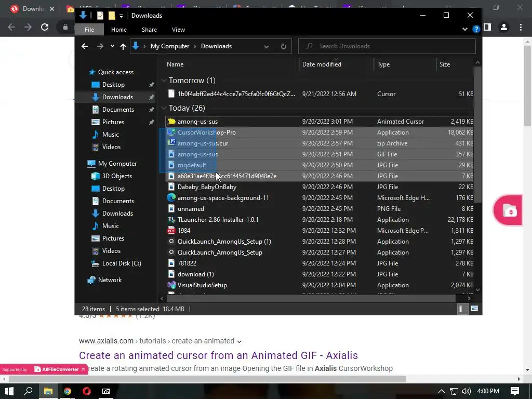
Task: Open Chrome three-dot menu
Action: point(521,27)
